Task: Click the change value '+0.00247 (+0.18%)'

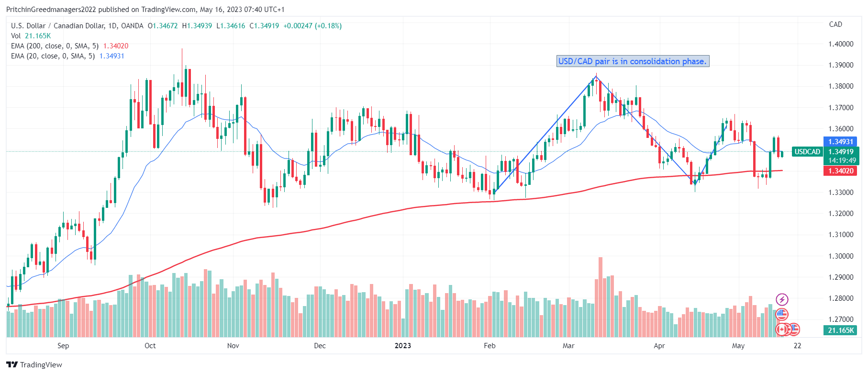Action: point(312,26)
